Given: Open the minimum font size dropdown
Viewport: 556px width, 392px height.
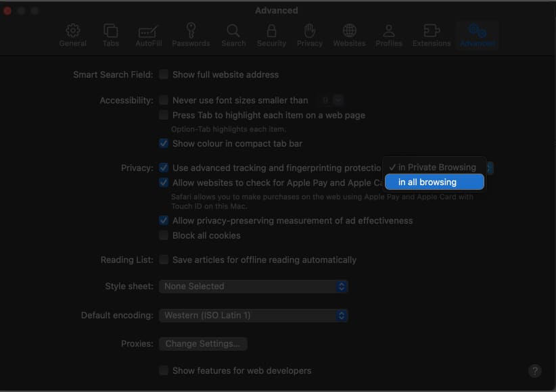Looking at the screenshot, I should coord(338,100).
